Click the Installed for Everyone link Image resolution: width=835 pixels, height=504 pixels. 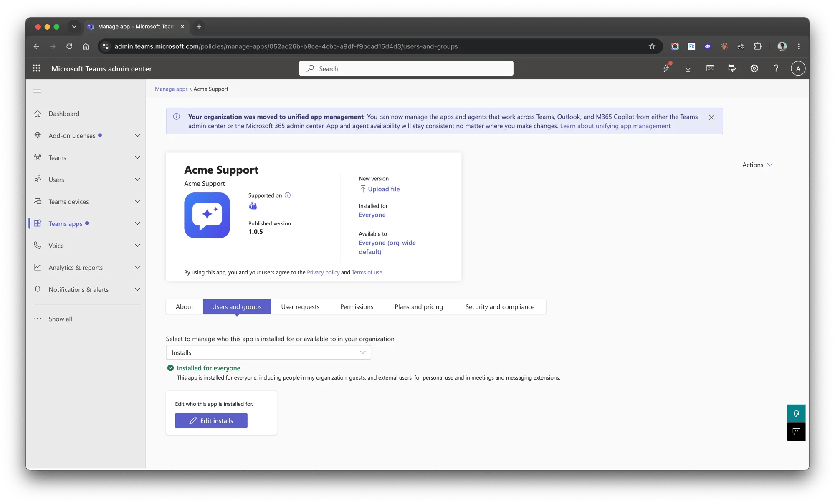coord(372,215)
